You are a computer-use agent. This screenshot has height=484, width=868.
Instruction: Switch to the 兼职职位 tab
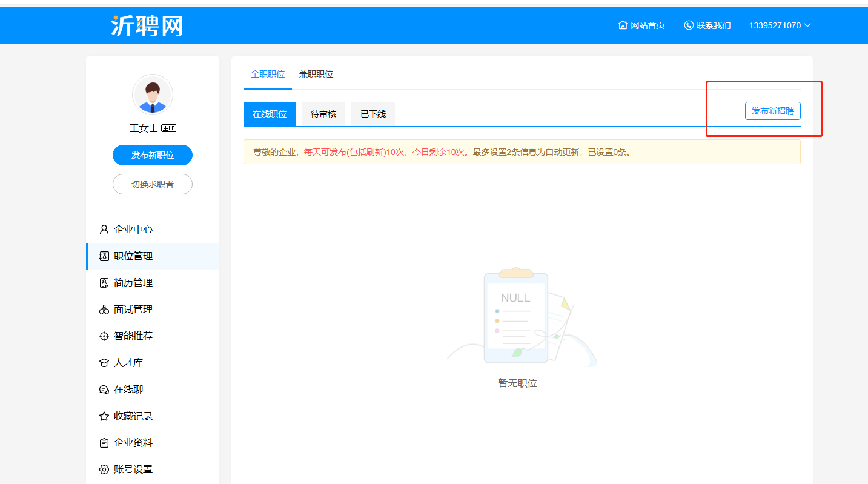pos(316,74)
